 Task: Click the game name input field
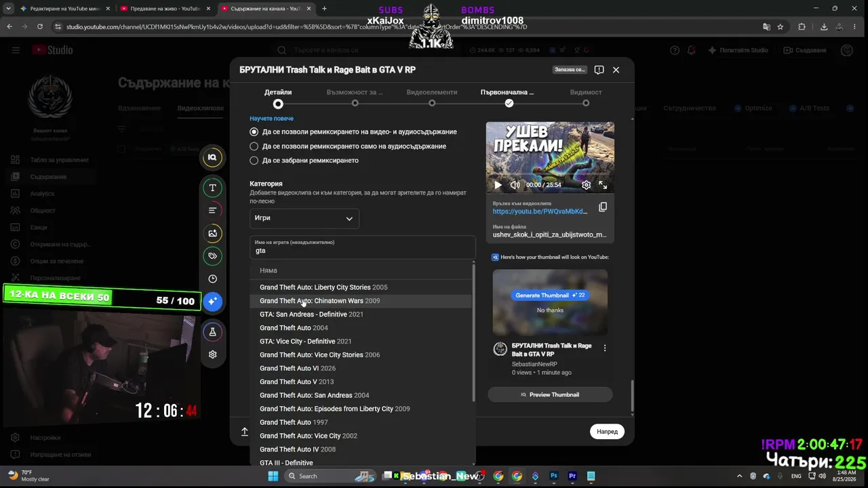click(363, 247)
